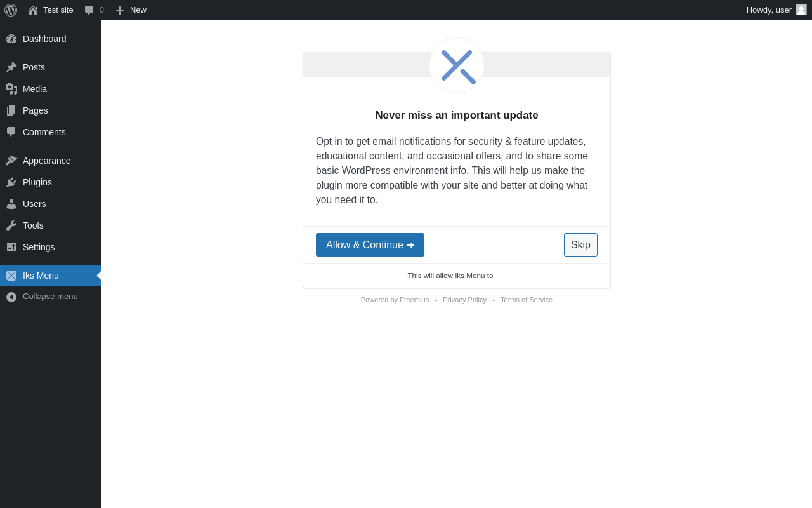The height and width of the screenshot is (508, 812).
Task: Open the Privacy Policy link
Action: tap(464, 300)
